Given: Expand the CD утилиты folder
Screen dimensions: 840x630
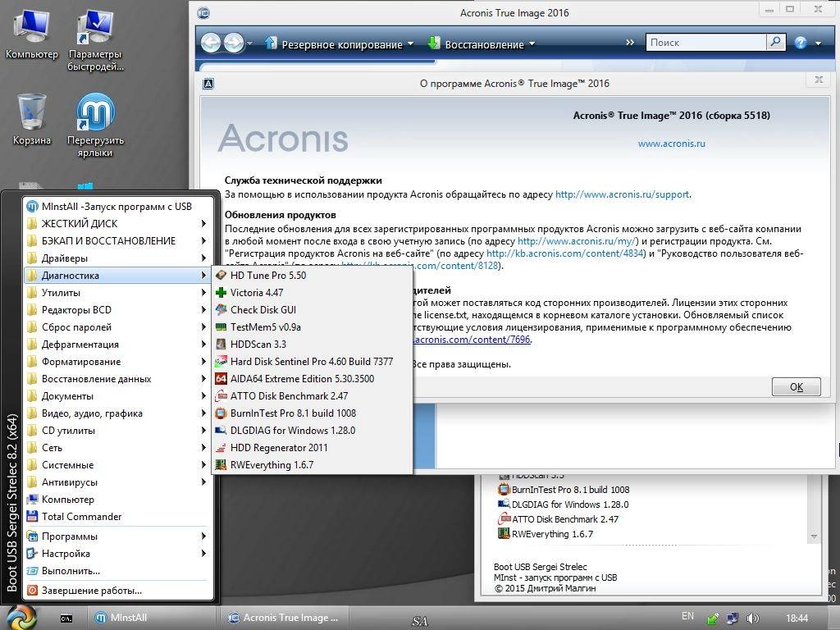Looking at the screenshot, I should click(119, 430).
